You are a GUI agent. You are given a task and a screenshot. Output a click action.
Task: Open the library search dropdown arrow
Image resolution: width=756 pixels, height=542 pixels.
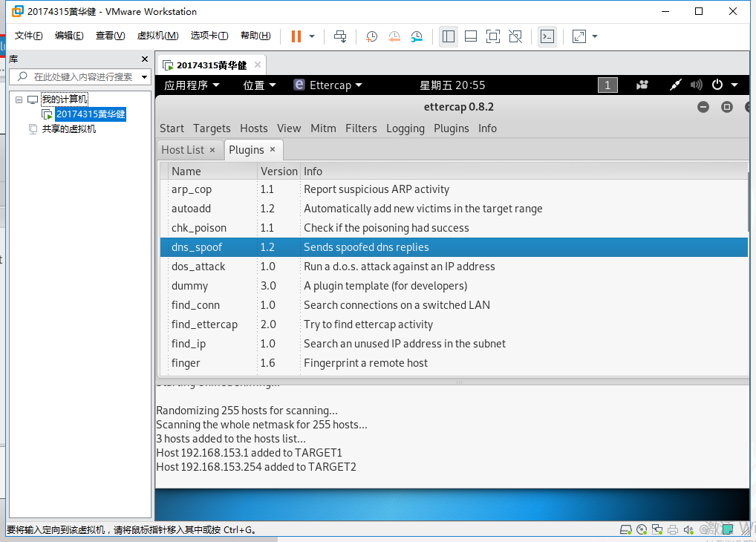[144, 76]
